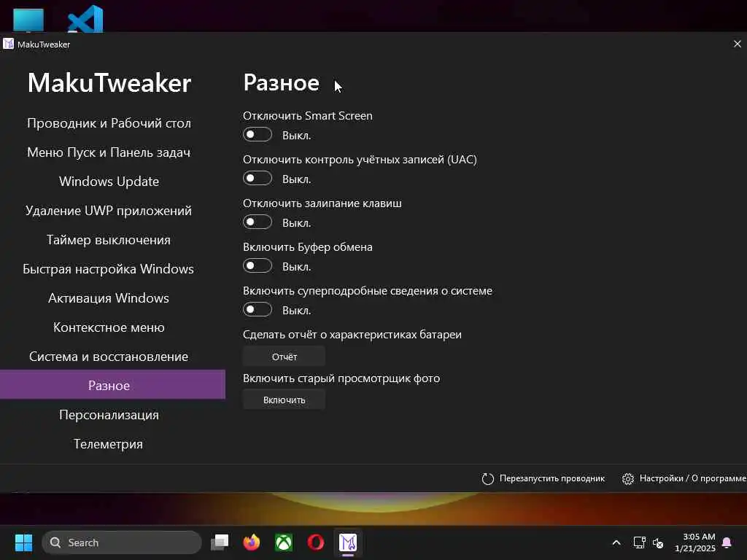This screenshot has width=747, height=560.
Task: Open the Xbox app from taskbar
Action: pyautogui.click(x=284, y=542)
